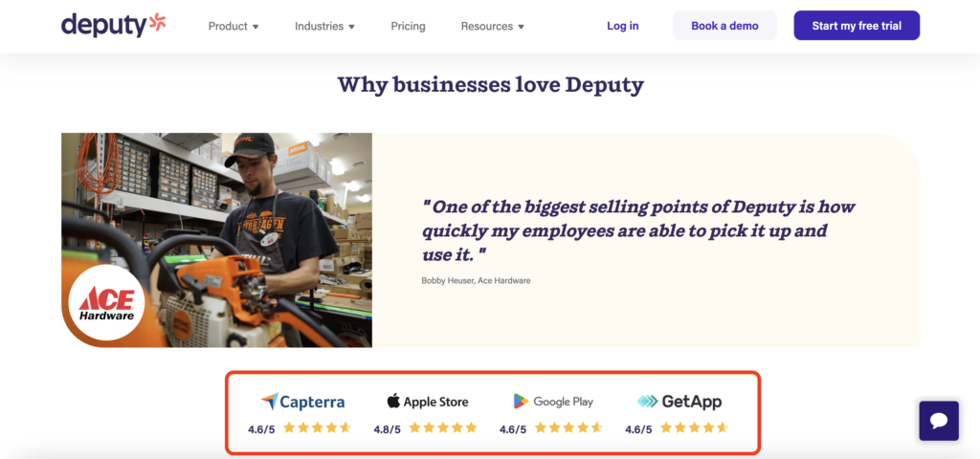Screen dimensions: 980x459
Task: Click the Apple Store five-star rating
Action: (x=442, y=428)
